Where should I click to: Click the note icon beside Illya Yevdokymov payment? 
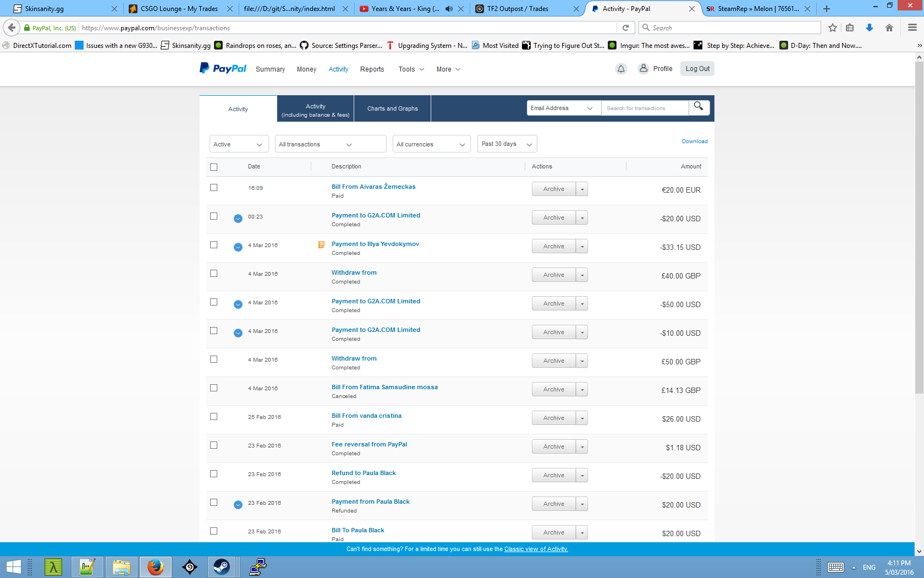coord(321,245)
